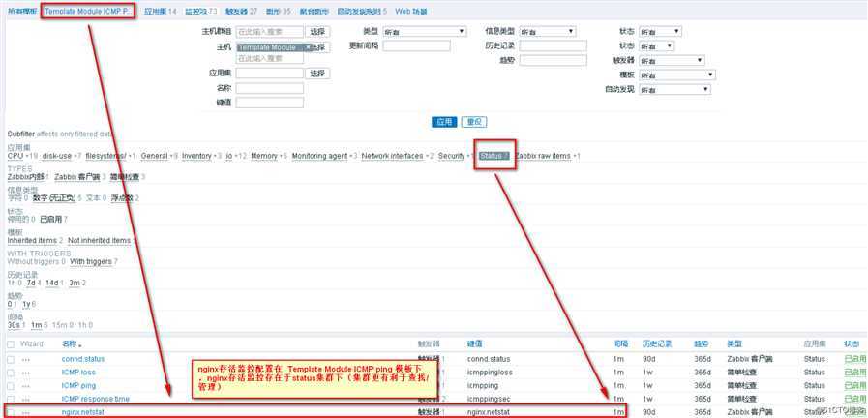Filter history by 14d
868x418 pixels.
click(x=51, y=284)
